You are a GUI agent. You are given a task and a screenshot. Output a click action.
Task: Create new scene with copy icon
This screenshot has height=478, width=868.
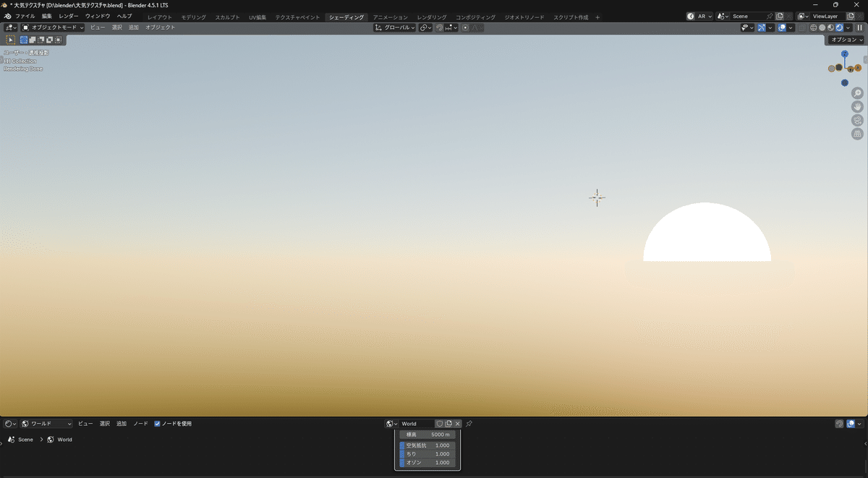[x=780, y=16]
